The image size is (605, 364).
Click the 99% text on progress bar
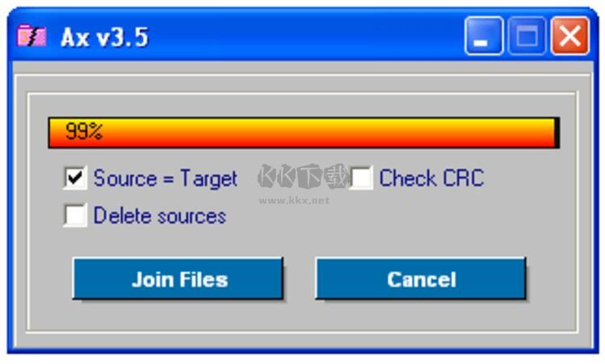pyautogui.click(x=84, y=132)
